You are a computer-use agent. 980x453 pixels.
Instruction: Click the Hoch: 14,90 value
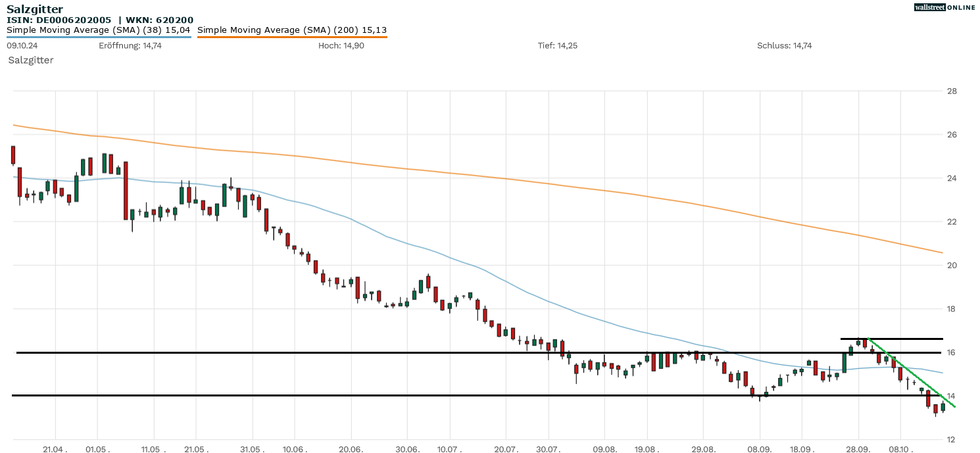coord(341,45)
